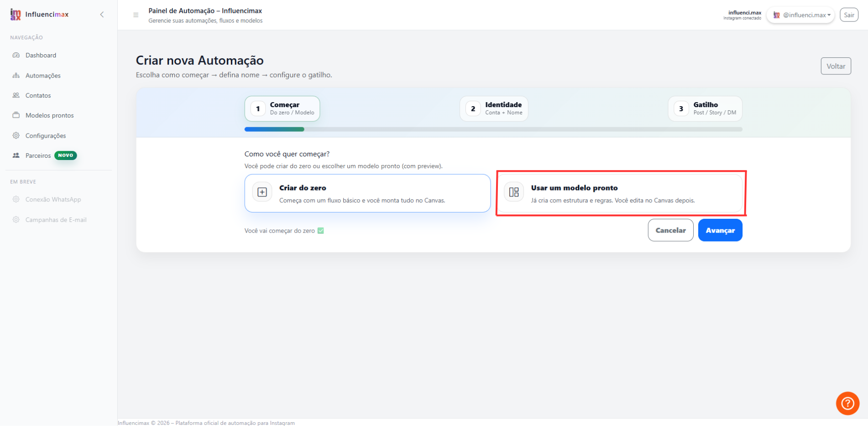Screen dimensions: 868x429
Task: Click the Dashboard gauge icon
Action: (x=16, y=55)
